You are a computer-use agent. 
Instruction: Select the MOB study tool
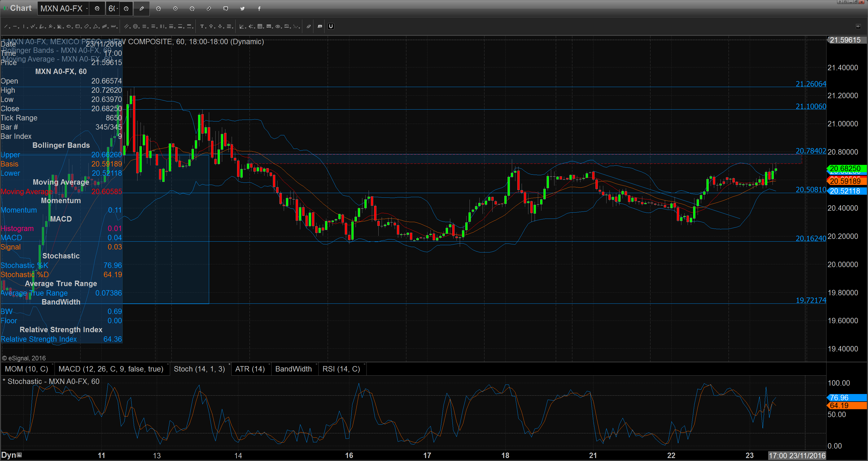click(x=269, y=26)
